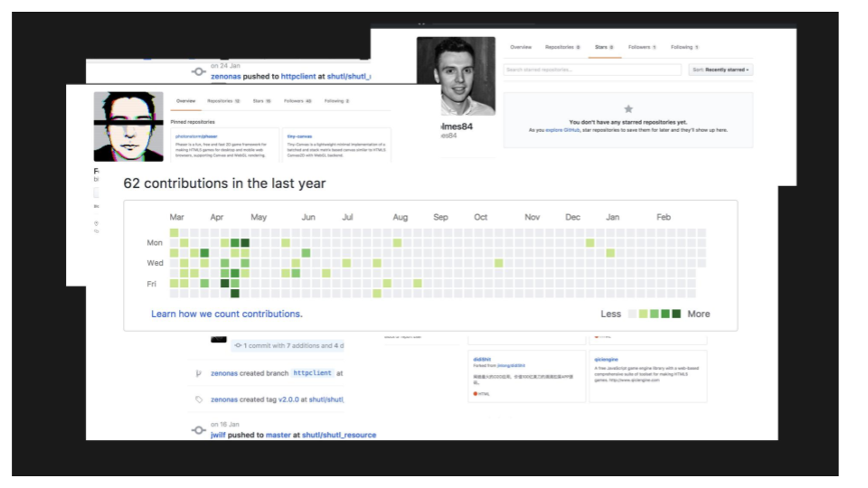Open the shutl/shutl_resource repository link
The width and height of the screenshot is (868, 488).
point(339,435)
